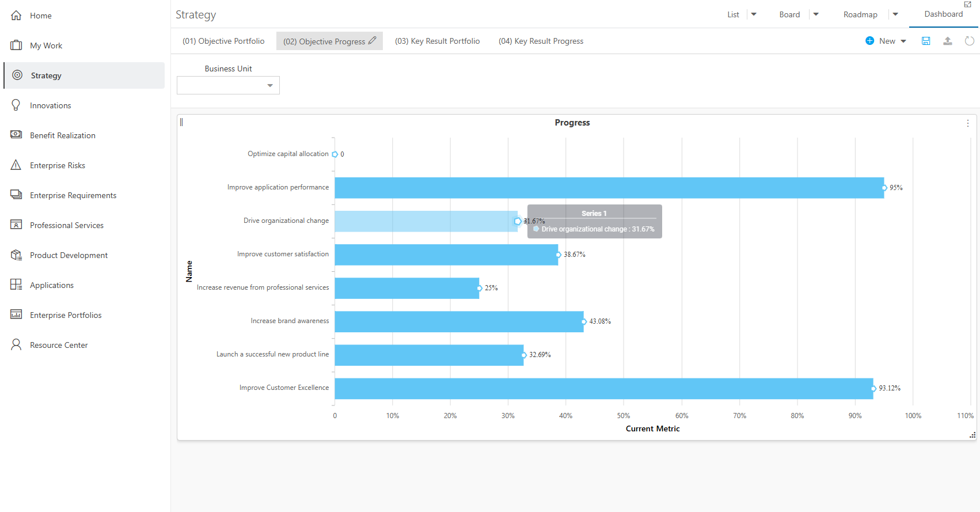Click the Increase revenue from professional services bar
Image resolution: width=980 pixels, height=512 pixels.
click(x=407, y=288)
